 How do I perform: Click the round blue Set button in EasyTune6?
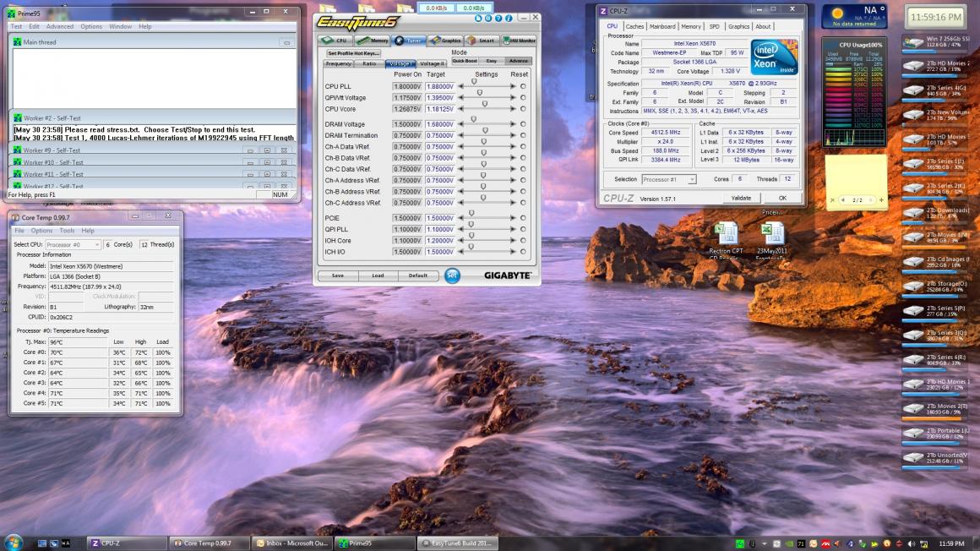(452, 275)
